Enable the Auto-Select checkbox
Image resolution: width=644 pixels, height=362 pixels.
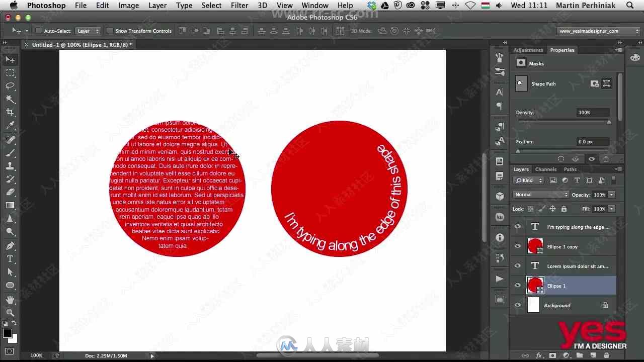tap(38, 31)
